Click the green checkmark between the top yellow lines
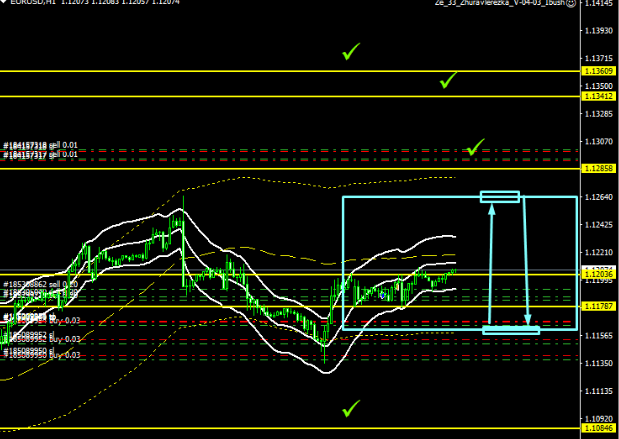 coord(448,80)
